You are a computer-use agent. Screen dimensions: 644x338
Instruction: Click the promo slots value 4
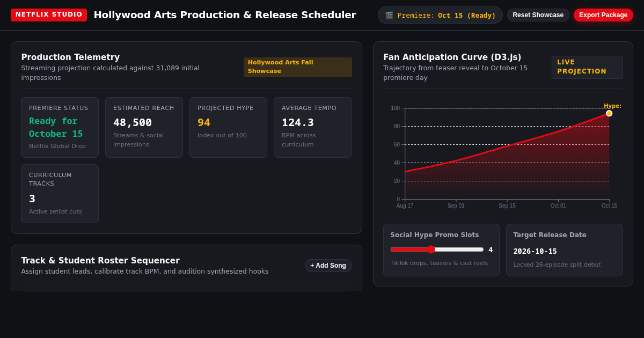click(491, 249)
